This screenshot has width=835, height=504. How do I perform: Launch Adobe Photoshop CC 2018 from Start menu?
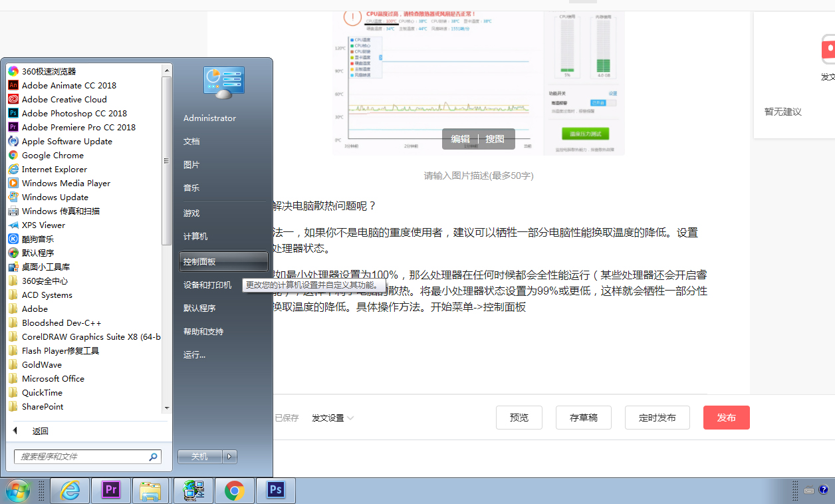74,113
